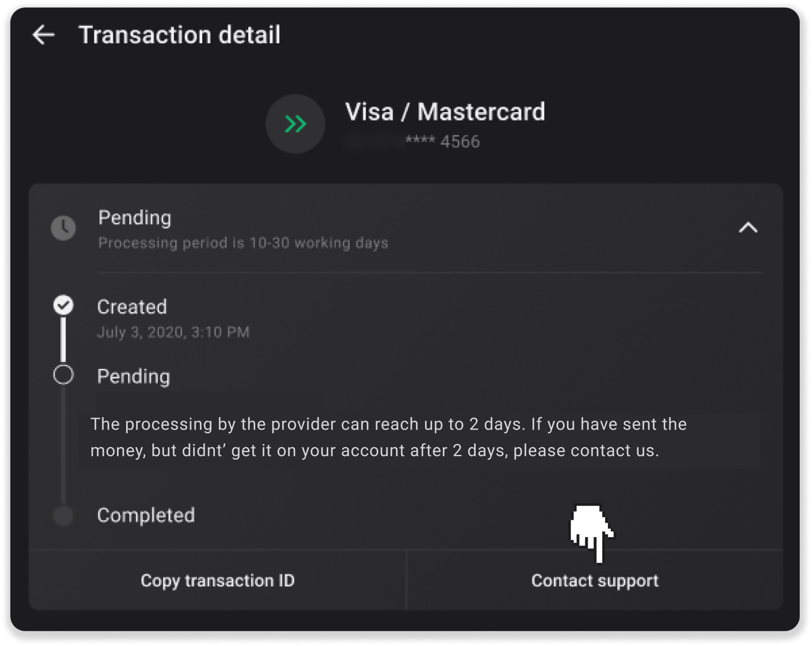Select the Created timeline step label
The height and width of the screenshot is (646, 812).
click(x=132, y=307)
